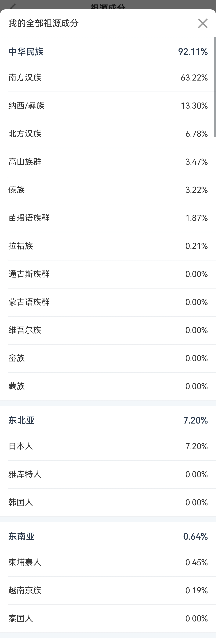Click the vertical scrollbar thumb
Viewport: 216px width, 644px height.
[215, 87]
